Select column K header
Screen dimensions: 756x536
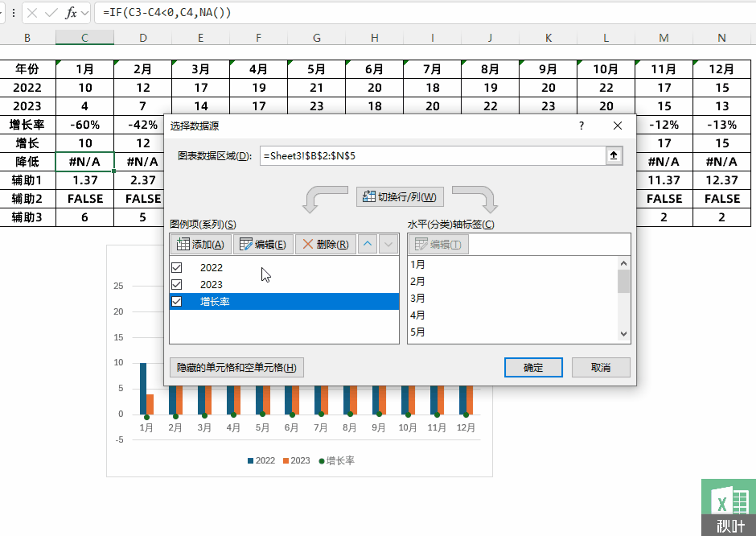(549, 38)
